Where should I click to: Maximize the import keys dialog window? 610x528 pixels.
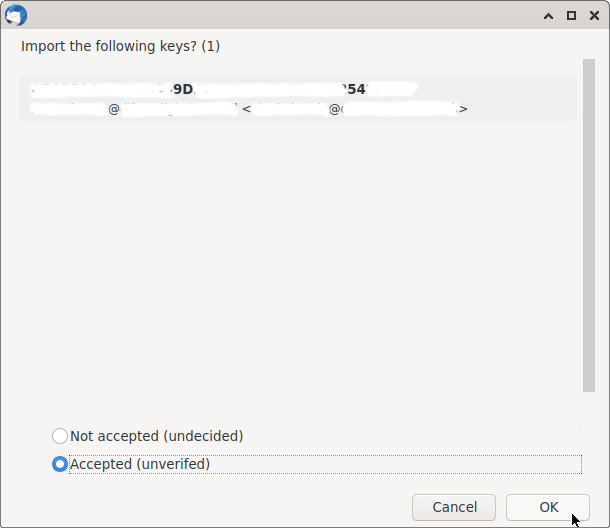(571, 15)
